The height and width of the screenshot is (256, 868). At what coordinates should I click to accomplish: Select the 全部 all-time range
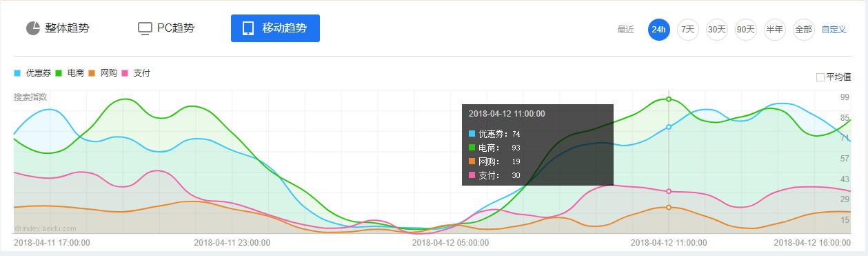tap(804, 30)
